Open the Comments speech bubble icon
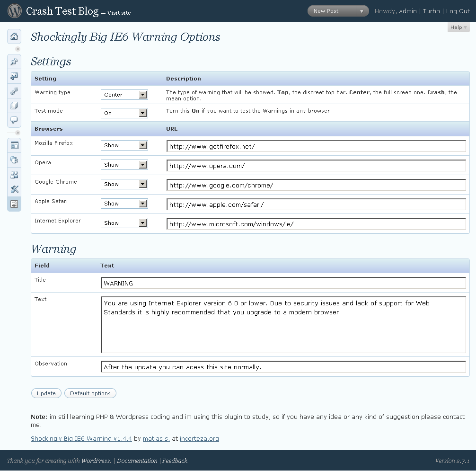Viewport: 476px width, 471px height. point(14,120)
